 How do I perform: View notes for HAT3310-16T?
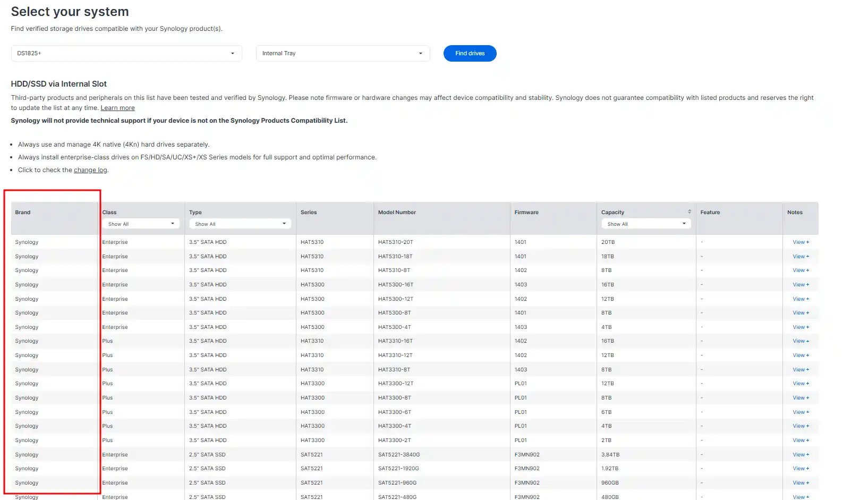coord(801,341)
